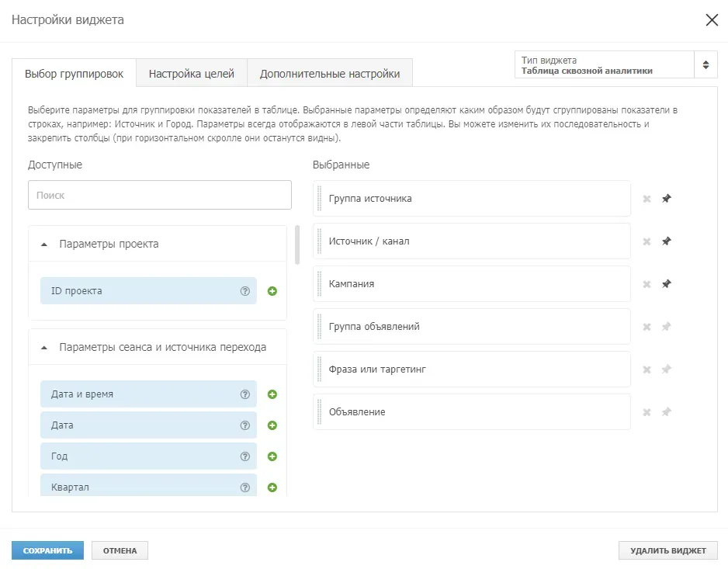Remove Объявление from selected list
Screen dimensions: 728x569
click(x=647, y=412)
